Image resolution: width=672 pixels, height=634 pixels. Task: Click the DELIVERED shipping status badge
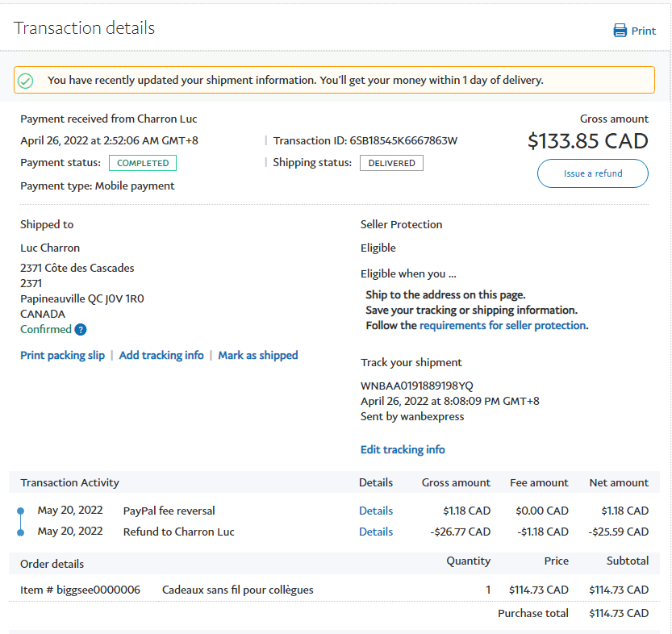391,163
